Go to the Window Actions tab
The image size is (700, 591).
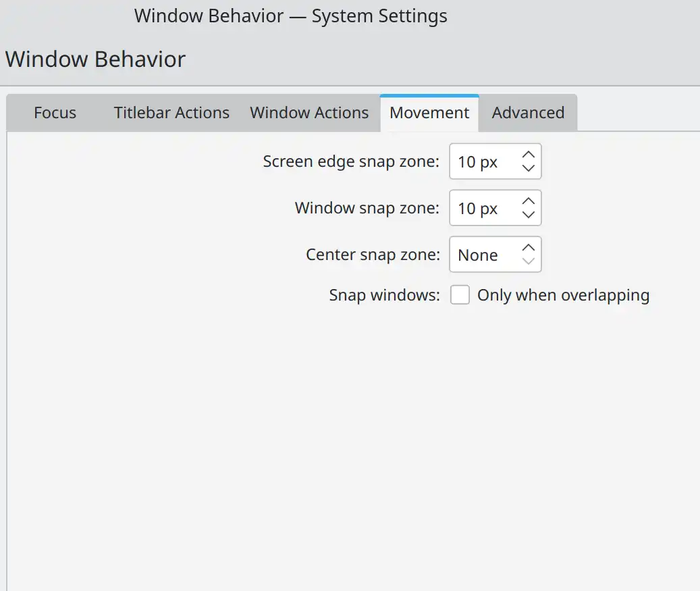click(309, 113)
